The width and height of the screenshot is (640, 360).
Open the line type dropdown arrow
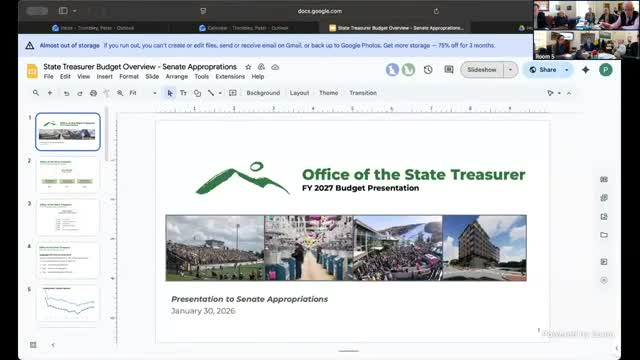[x=220, y=93]
